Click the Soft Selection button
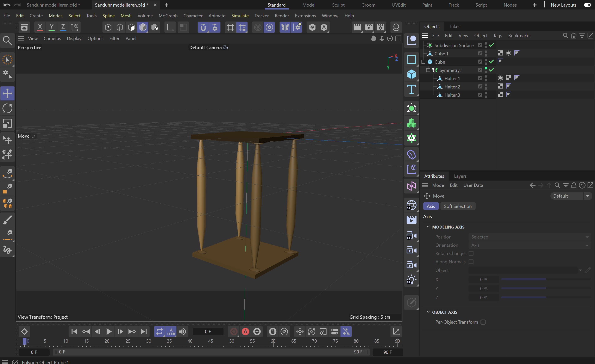This screenshot has width=595, height=364. click(458, 206)
